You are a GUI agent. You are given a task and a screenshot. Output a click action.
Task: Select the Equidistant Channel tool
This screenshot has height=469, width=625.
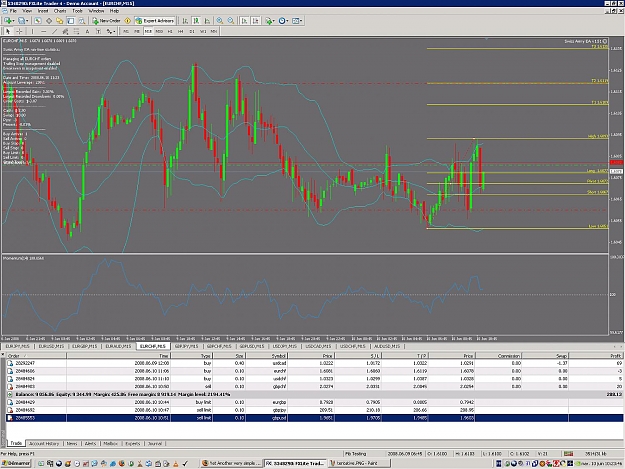(x=65, y=31)
